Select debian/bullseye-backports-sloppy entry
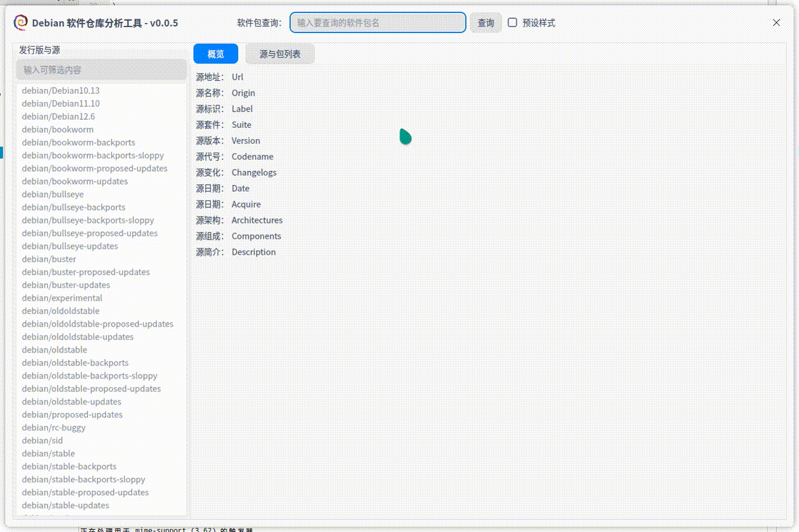Screen dimensions: 799x532 point(101,220)
